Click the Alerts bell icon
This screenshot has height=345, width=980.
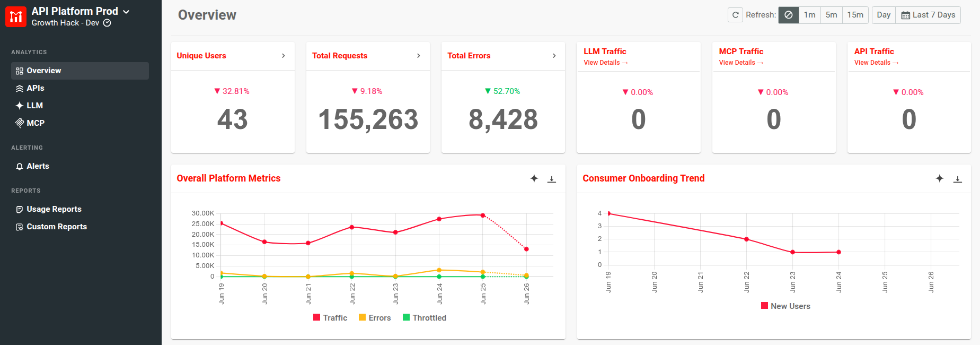(20, 167)
